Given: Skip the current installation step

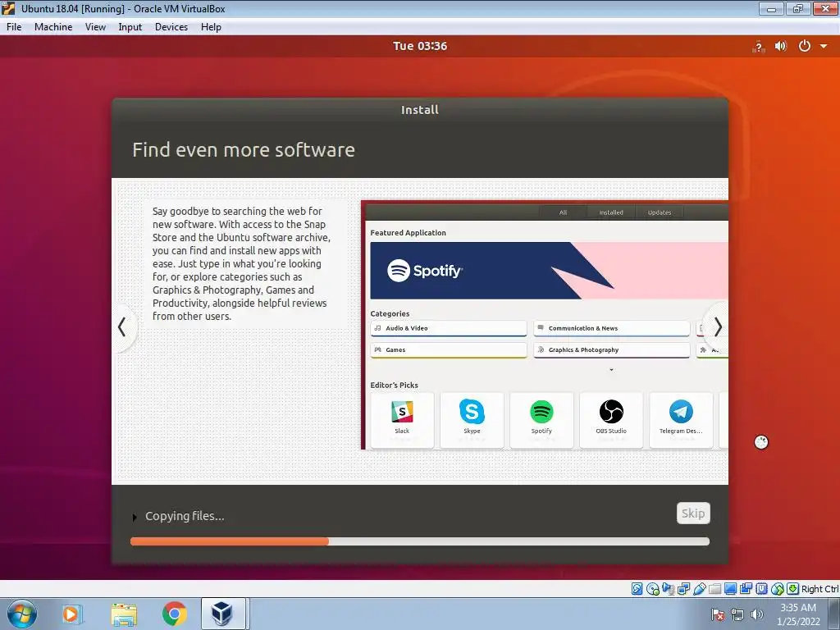Looking at the screenshot, I should coord(693,514).
